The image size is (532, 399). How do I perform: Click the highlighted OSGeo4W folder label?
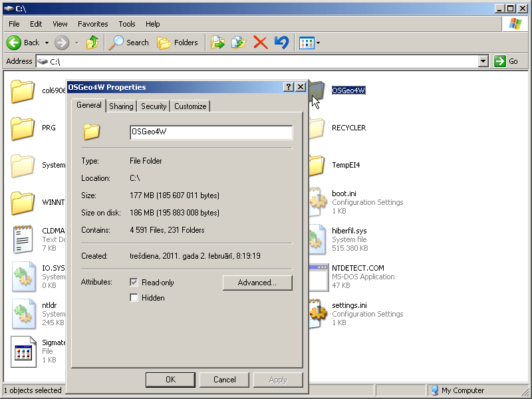click(348, 90)
